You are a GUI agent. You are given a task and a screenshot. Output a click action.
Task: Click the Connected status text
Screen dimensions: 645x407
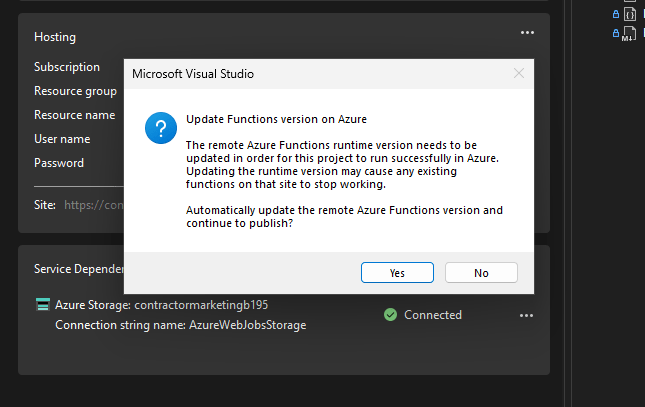pos(433,315)
